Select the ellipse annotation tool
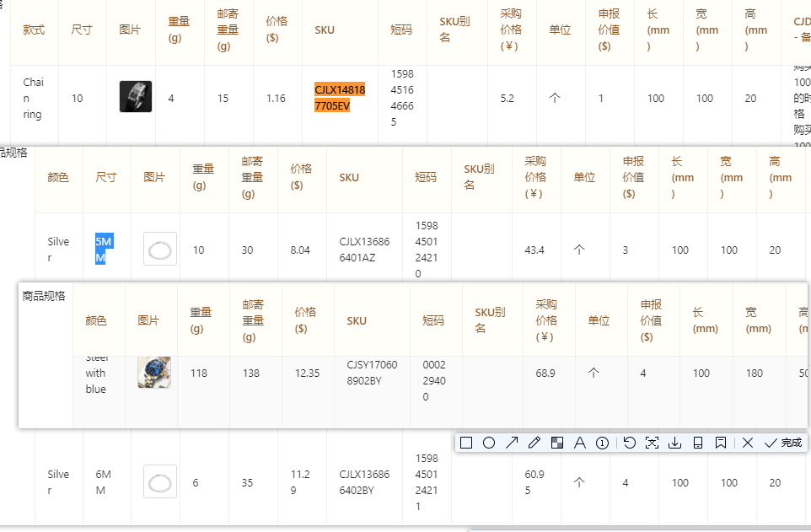This screenshot has height=532, width=811. point(488,443)
